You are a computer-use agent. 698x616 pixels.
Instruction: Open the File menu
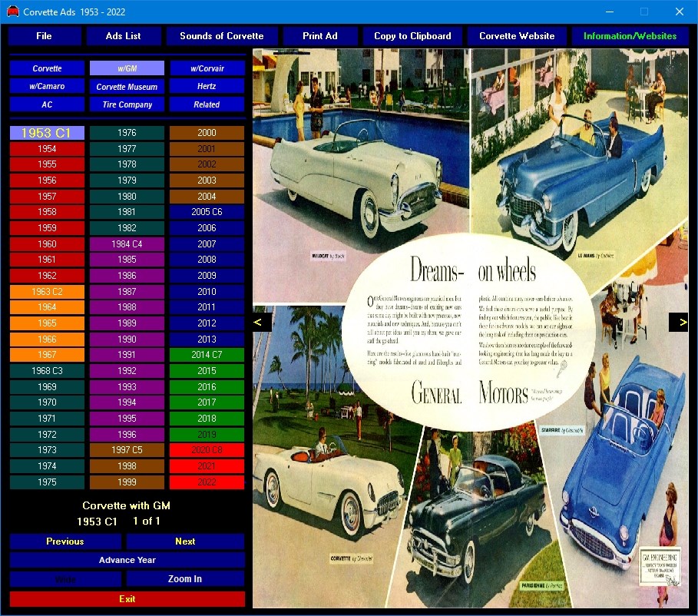pos(45,36)
